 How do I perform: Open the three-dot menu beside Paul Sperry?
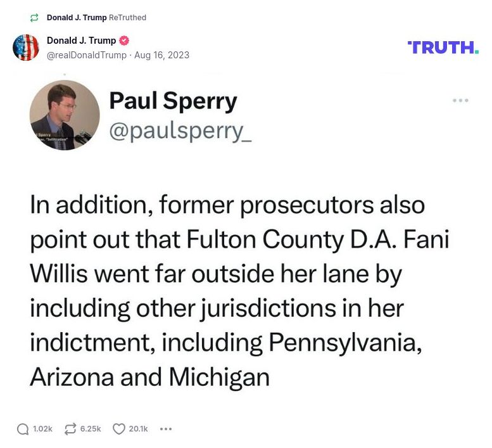click(460, 101)
